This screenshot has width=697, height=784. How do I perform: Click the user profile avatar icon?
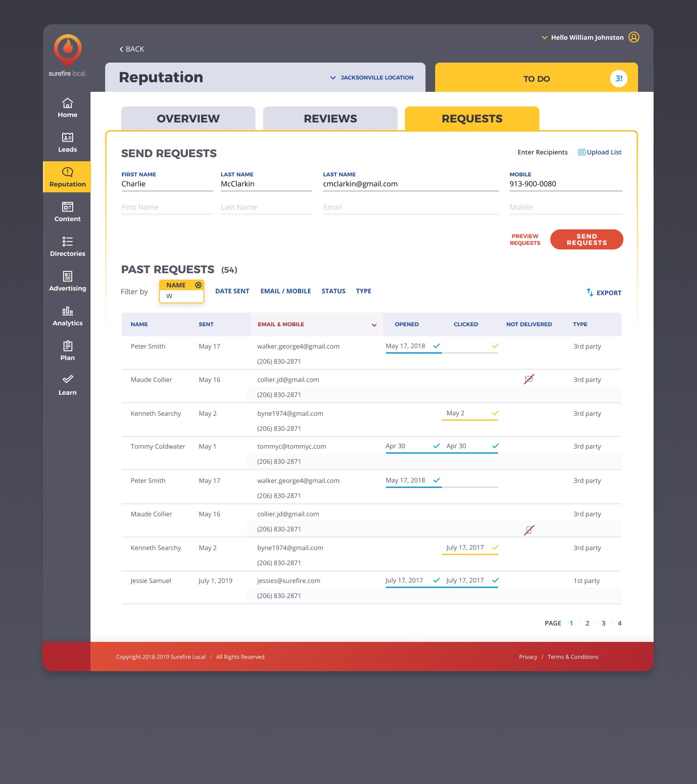[633, 37]
